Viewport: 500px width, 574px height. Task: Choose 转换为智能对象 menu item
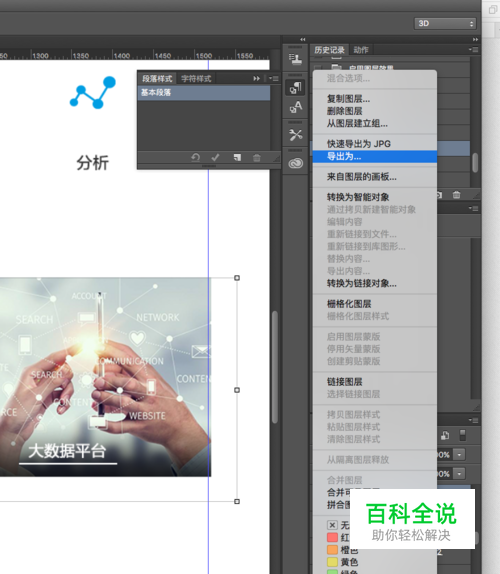click(375, 197)
